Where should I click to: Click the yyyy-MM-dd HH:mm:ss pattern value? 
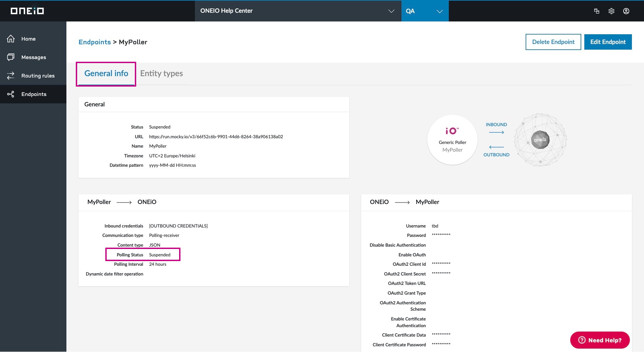pos(172,165)
